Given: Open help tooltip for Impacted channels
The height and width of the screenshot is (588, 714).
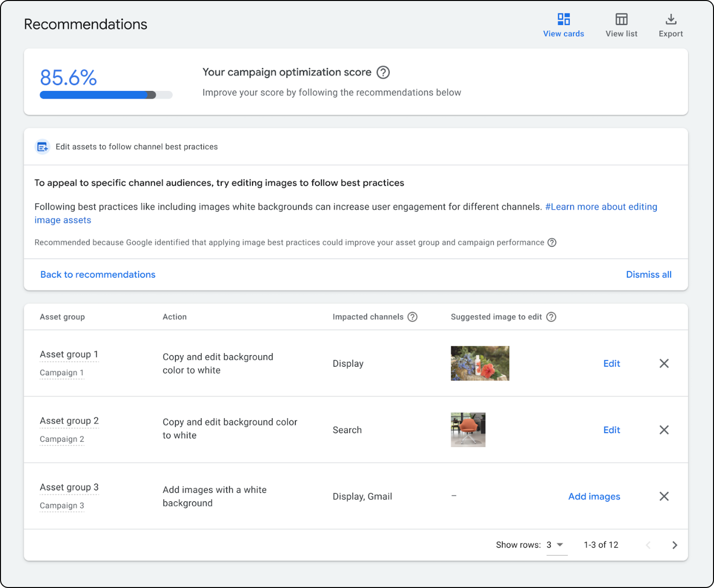Looking at the screenshot, I should point(412,317).
